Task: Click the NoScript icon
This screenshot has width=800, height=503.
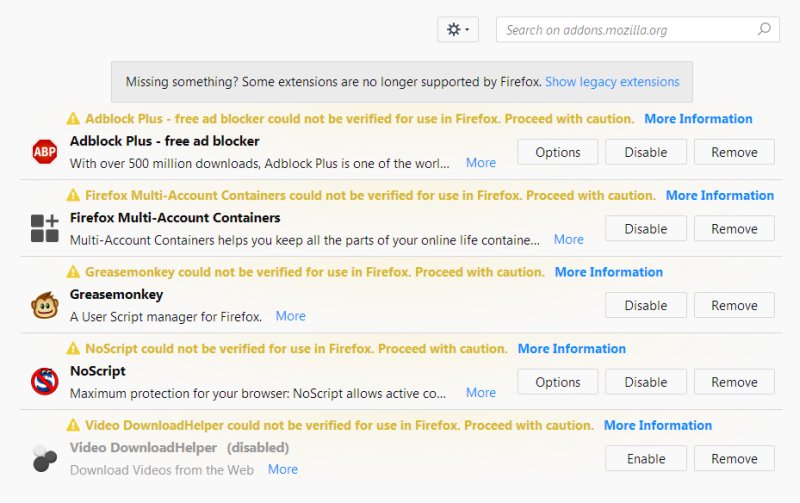Action: tap(45, 382)
